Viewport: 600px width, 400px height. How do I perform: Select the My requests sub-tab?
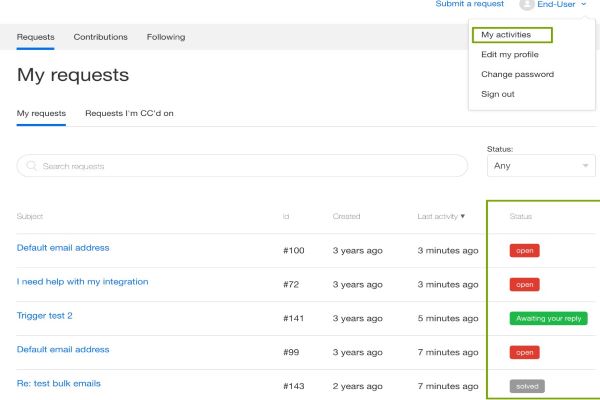click(x=41, y=113)
